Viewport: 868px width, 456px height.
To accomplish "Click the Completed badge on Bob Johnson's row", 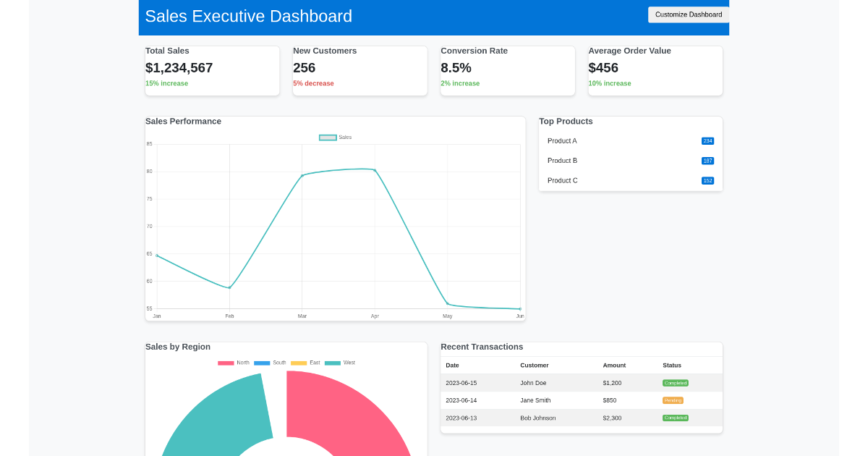I will coord(675,418).
